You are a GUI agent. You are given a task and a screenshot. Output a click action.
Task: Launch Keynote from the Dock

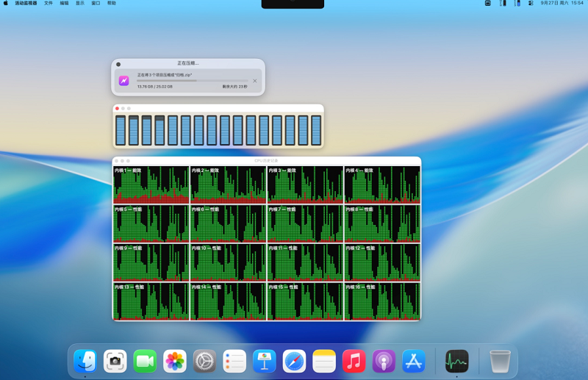265,361
